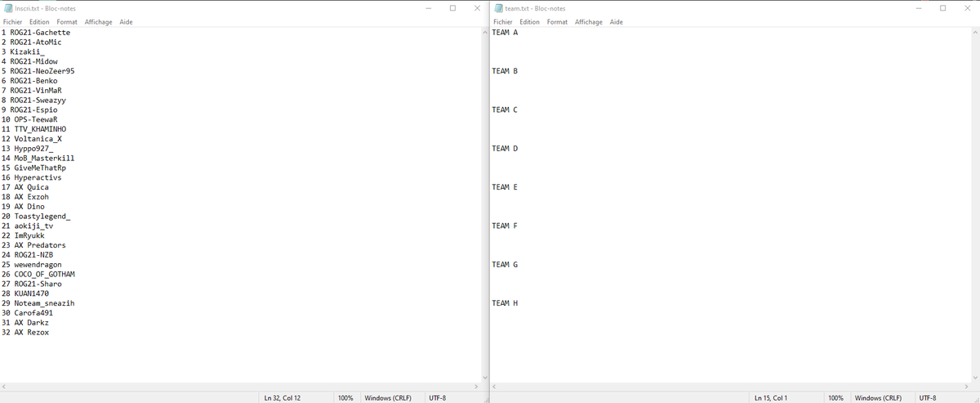
Task: Click line '29 Noteam_sneazih' in Inscri.txt
Action: point(38,303)
